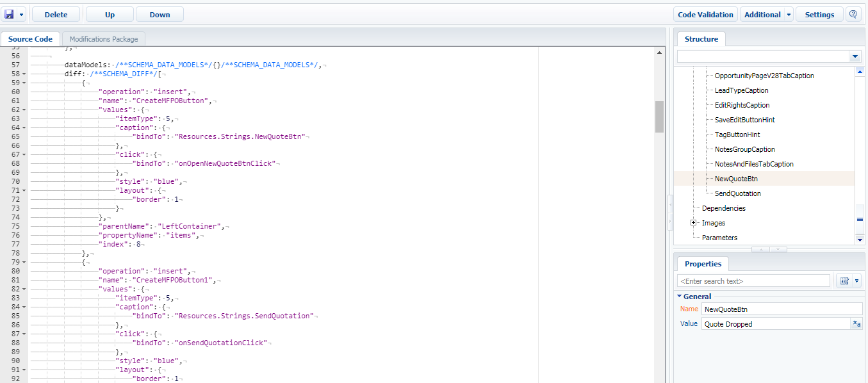Collapse code fold at line 64
The image size is (868, 383).
tap(24, 127)
